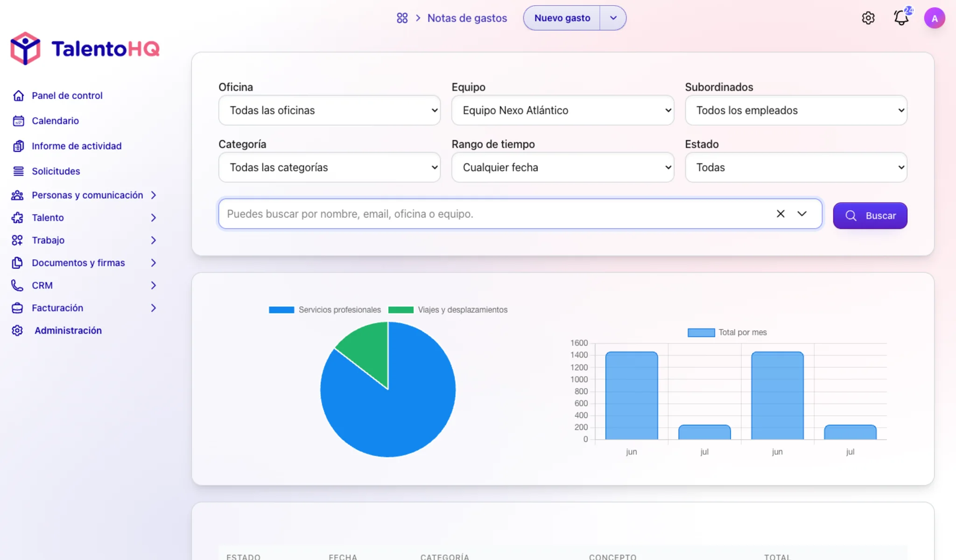Expand the Nuevo gasto arrow menu

613,18
